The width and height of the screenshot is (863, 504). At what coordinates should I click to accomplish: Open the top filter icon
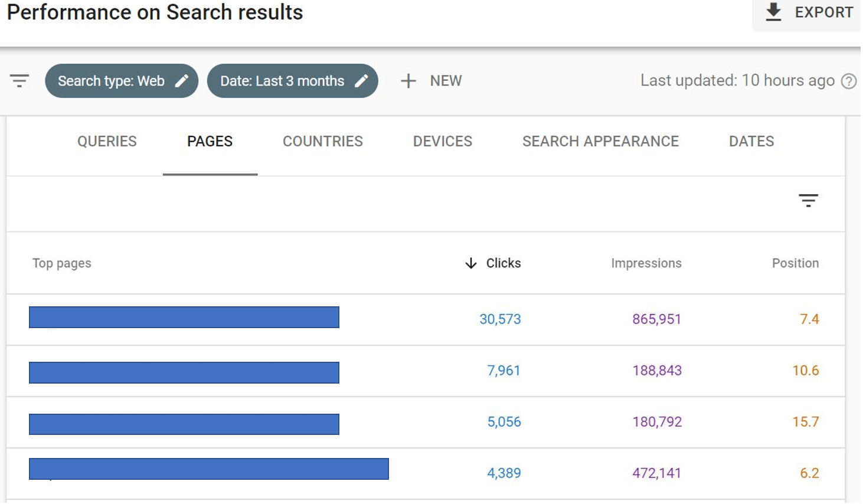point(19,81)
